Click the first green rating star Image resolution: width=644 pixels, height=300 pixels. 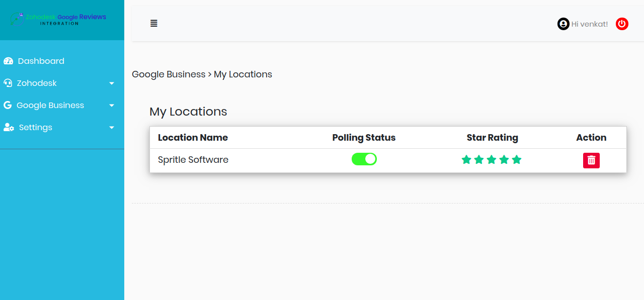tap(466, 160)
